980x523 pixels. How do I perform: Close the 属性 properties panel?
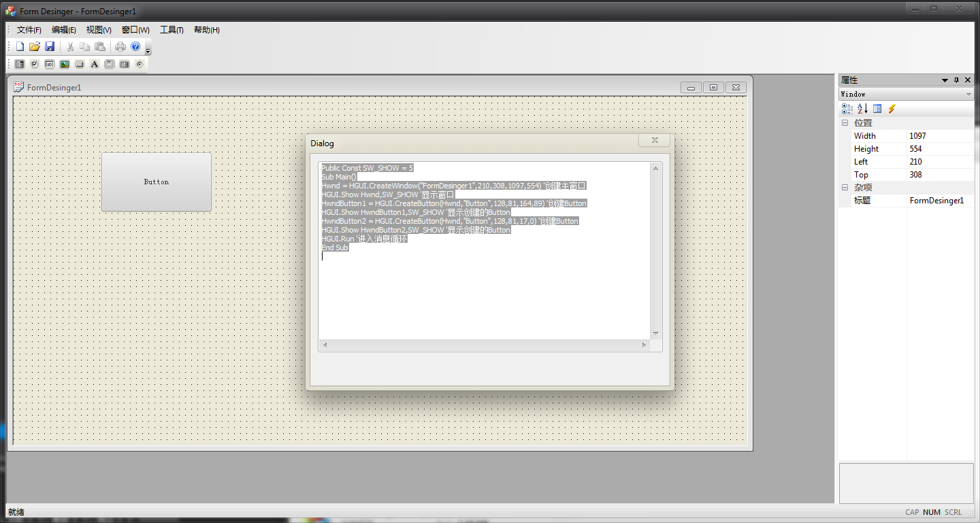[x=968, y=80]
